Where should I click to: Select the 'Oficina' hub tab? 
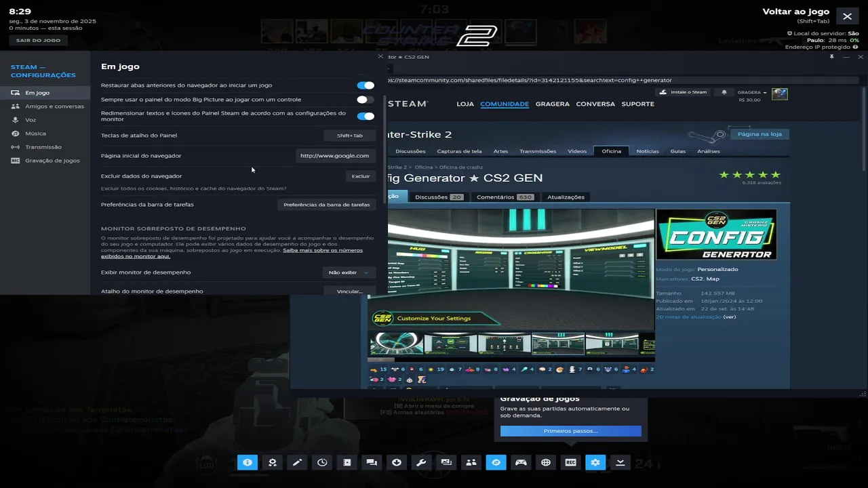611,151
